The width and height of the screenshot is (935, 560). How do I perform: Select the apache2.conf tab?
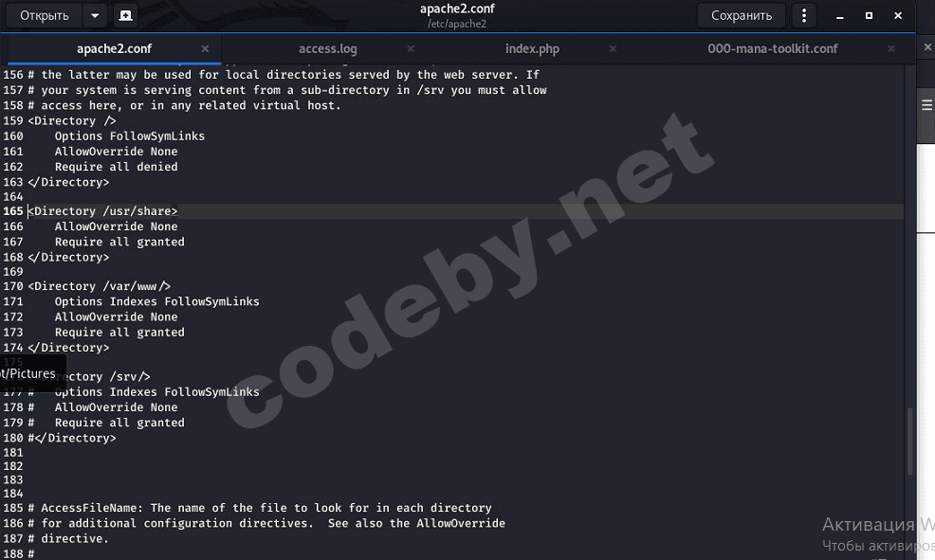point(114,49)
